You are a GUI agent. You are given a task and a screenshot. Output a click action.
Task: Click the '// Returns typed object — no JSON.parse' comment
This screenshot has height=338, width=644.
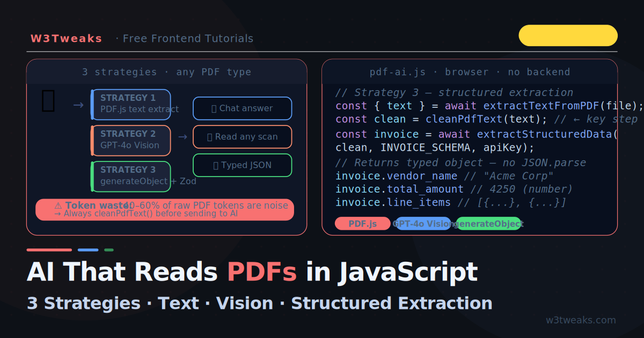[461, 163]
